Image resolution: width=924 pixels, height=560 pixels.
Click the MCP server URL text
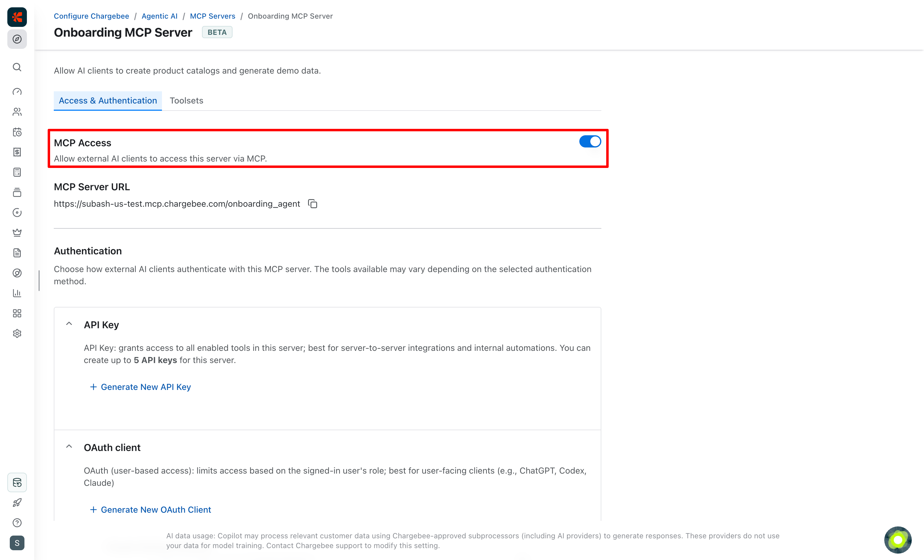click(177, 204)
